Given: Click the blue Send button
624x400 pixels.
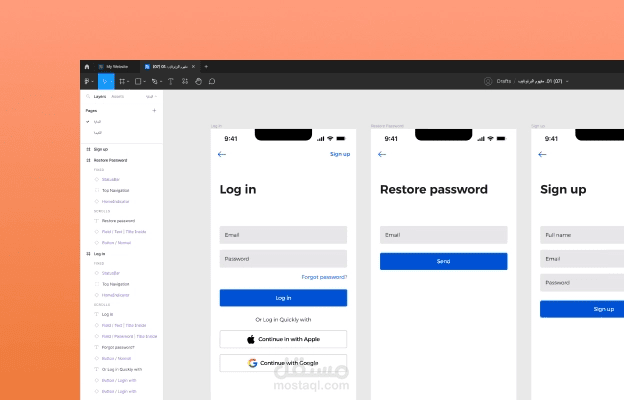Looking at the screenshot, I should coord(444,261).
